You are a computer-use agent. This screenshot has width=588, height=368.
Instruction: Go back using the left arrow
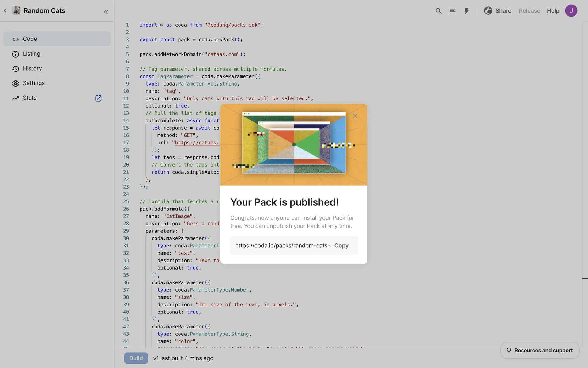[x=5, y=11]
